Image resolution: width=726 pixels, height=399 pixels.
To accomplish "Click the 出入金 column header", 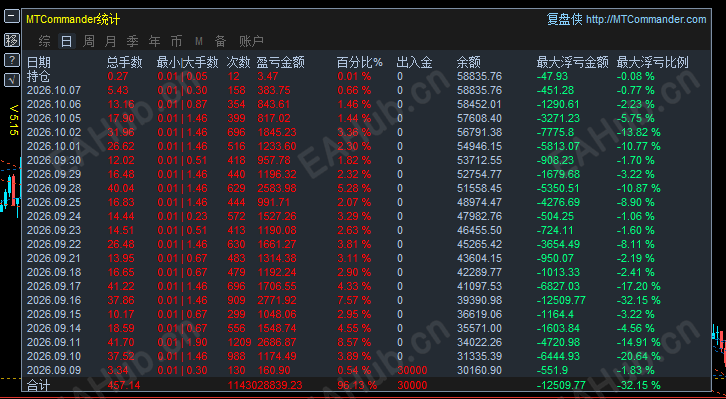I will 414,62.
